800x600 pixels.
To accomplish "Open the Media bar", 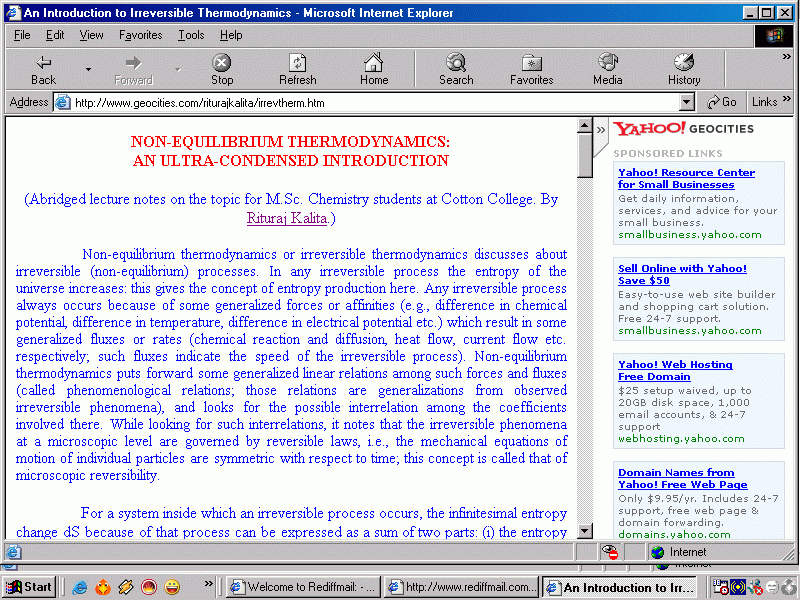I will click(x=607, y=69).
